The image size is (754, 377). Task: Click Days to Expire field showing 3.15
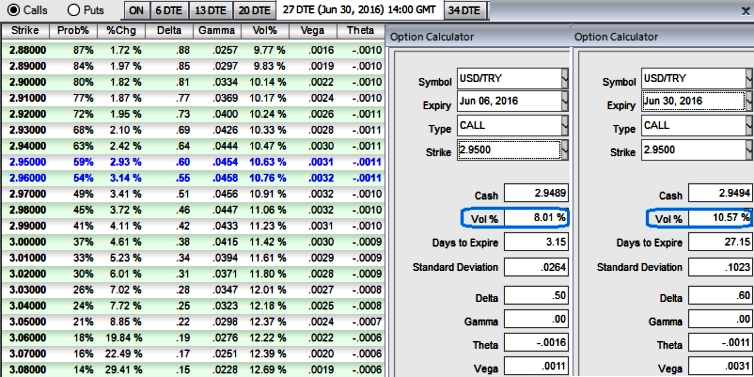[536, 241]
